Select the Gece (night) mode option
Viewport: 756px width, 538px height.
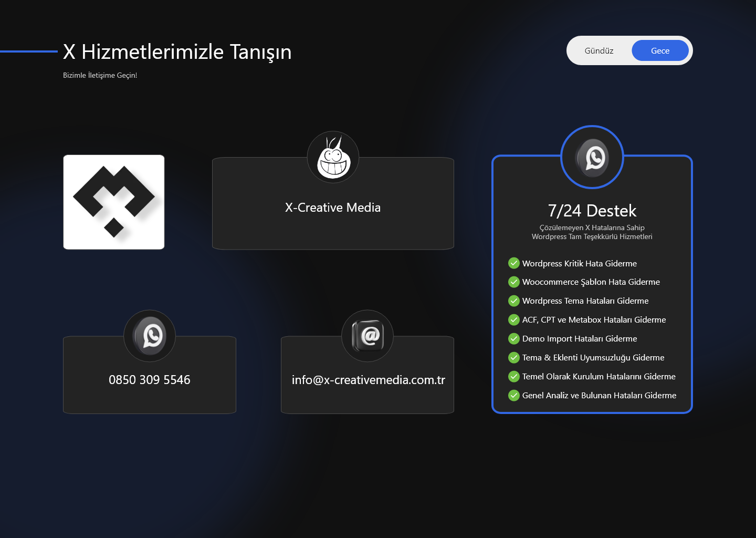click(x=660, y=50)
